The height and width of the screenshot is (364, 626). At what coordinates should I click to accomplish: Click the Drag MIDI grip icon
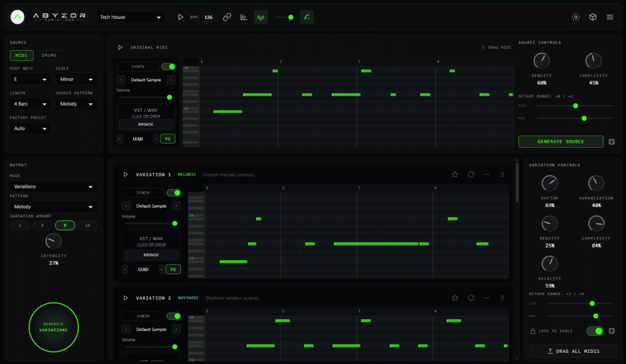pos(483,48)
